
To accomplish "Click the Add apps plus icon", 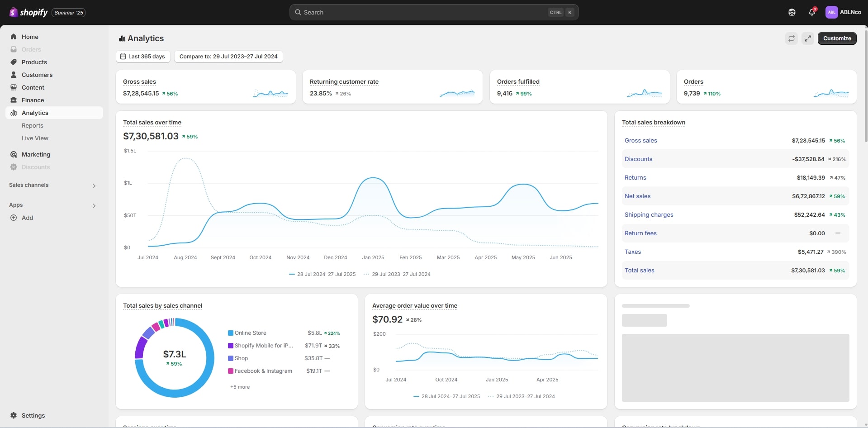I will point(14,218).
